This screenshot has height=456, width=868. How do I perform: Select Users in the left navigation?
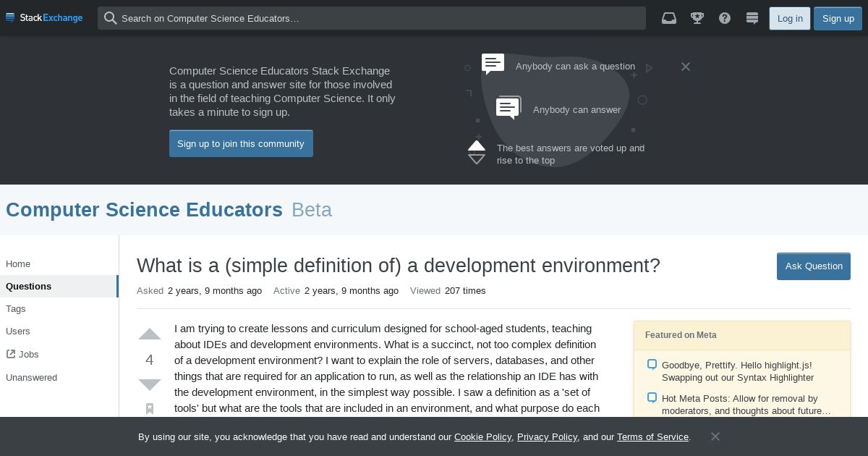(18, 332)
